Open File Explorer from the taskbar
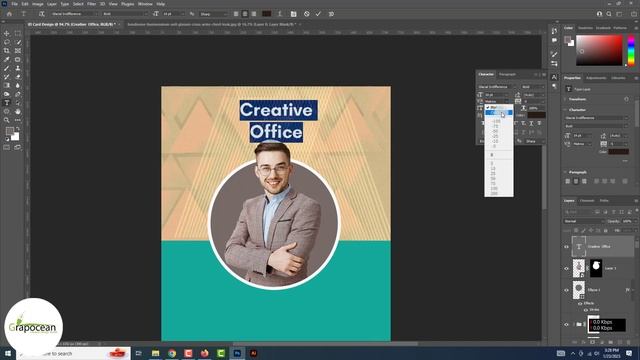Screen dimensions: 640x360 click(x=156, y=353)
